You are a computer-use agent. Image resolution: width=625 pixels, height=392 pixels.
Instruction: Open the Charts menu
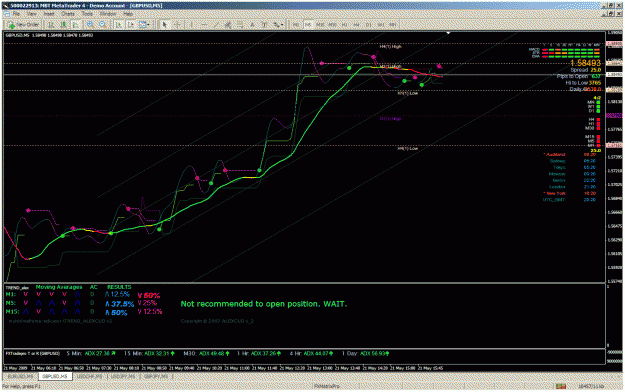(68, 14)
